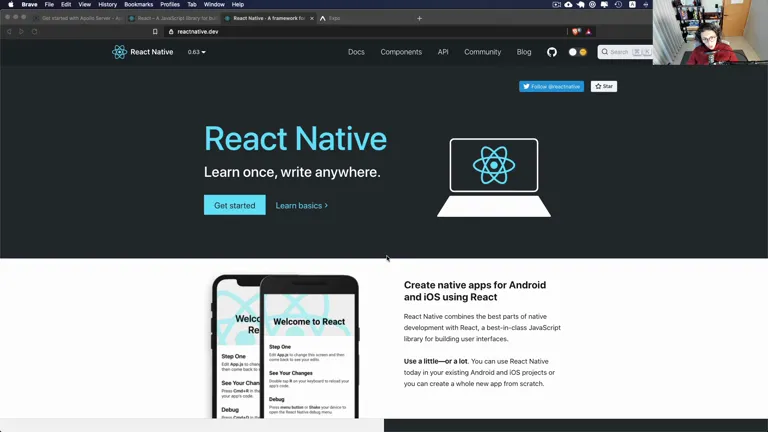
Task: Toggle the dark mode switch
Action: click(577, 52)
